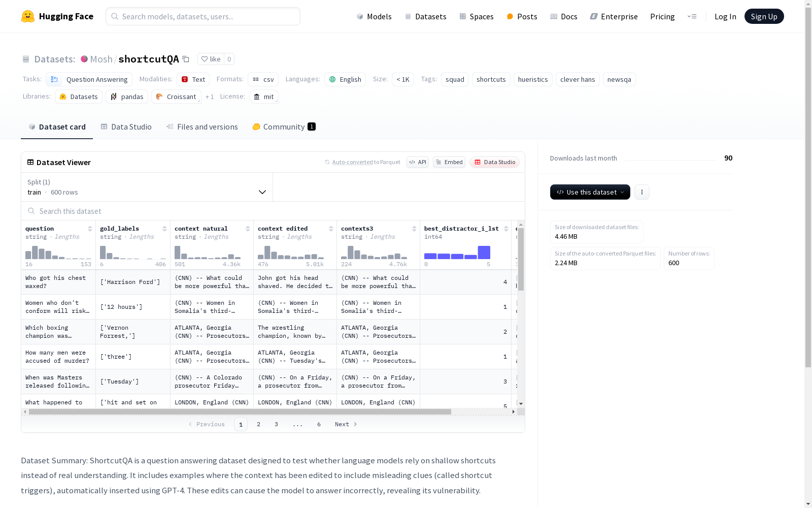812x508 pixels.
Task: Select the shortcuts tag
Action: (491, 79)
